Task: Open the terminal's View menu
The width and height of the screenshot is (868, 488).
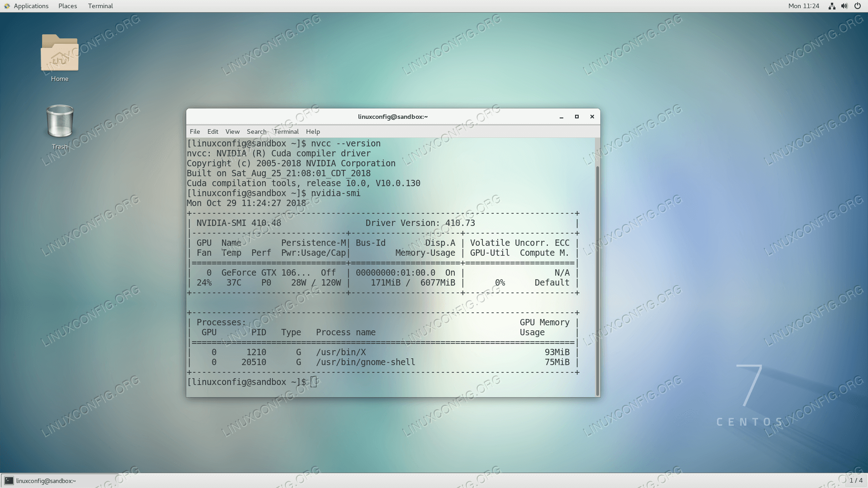Action: click(232, 131)
